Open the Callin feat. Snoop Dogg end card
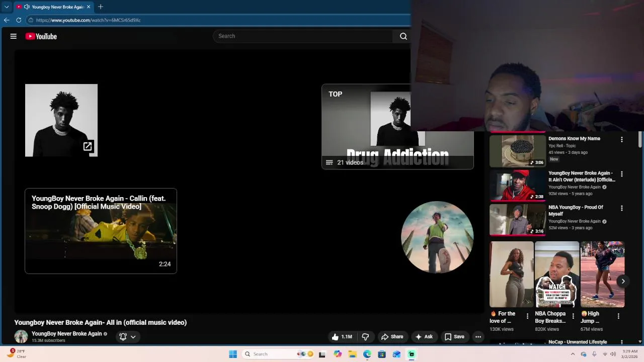Screen dimensions: 644x362 click(x=101, y=231)
